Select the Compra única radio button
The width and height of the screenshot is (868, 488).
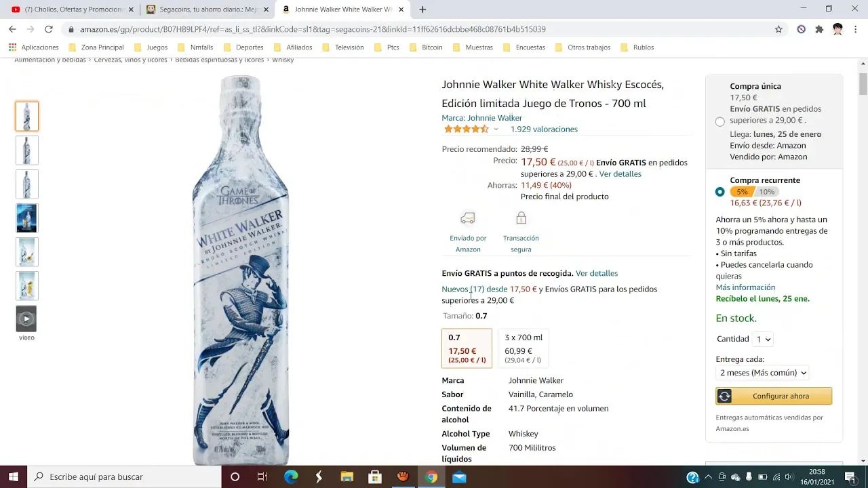pos(719,122)
